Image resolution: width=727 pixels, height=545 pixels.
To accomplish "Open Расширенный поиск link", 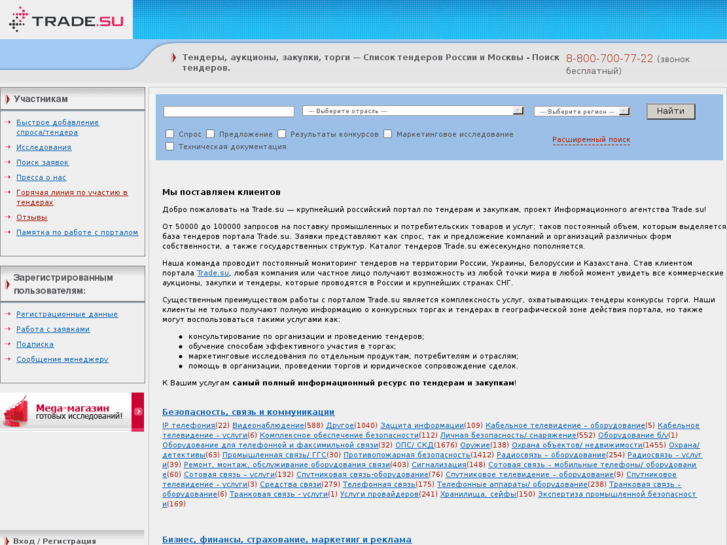I will point(591,140).
